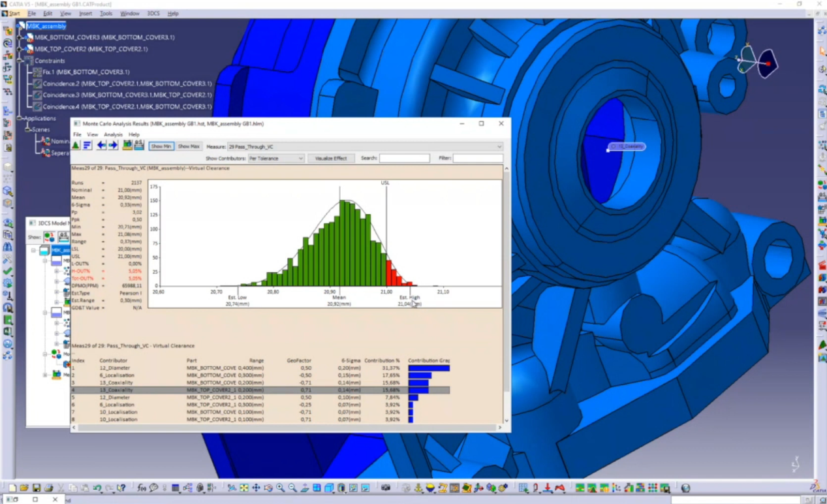Select the Rotate view tool on the bottom toolbar
827x504 pixels.
(x=268, y=488)
